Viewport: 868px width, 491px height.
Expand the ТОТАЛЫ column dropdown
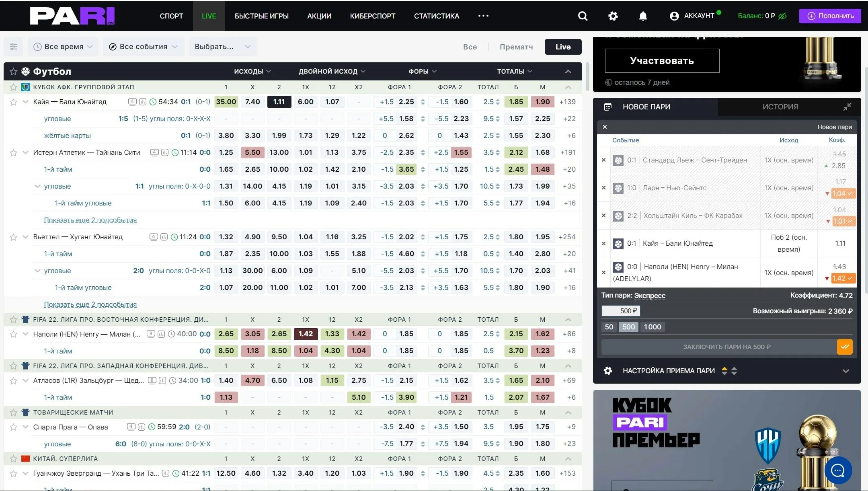click(x=515, y=72)
